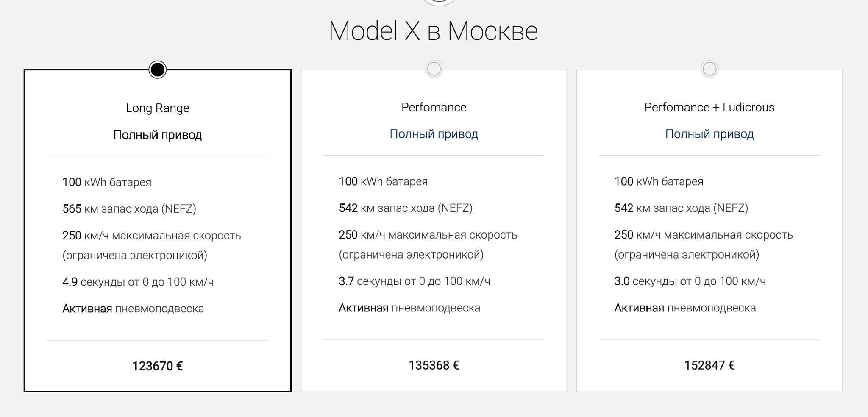Select the Long Range radio button
The image size is (868, 417).
click(158, 69)
